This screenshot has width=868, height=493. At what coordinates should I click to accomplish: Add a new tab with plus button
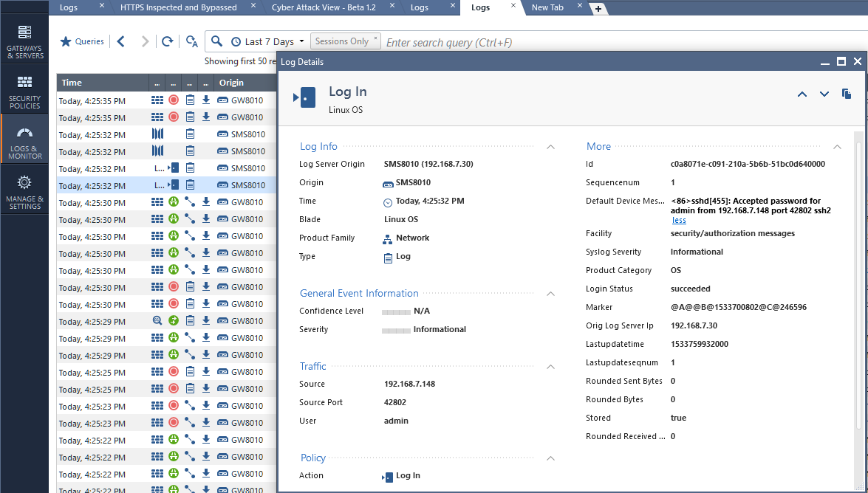[598, 9]
